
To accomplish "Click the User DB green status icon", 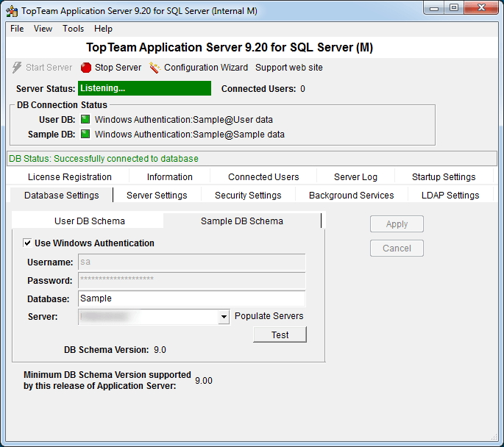I will pyautogui.click(x=85, y=119).
